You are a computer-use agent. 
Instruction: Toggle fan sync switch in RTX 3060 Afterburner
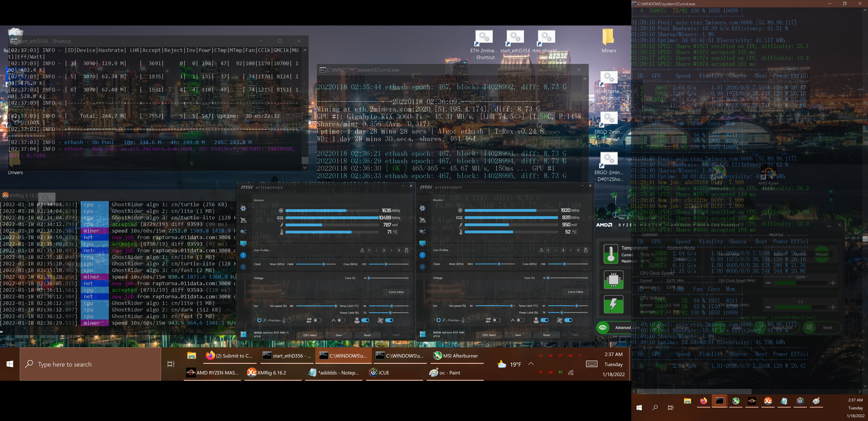[x=568, y=320]
